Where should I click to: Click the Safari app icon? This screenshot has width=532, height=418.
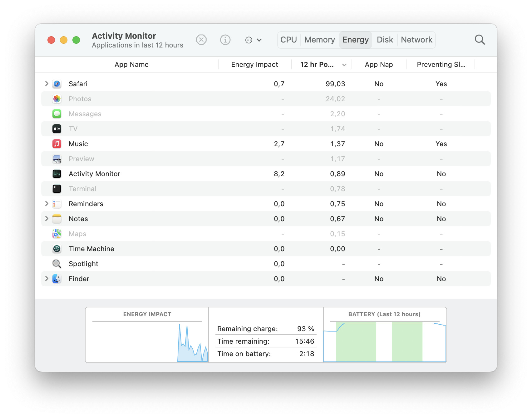pos(57,84)
